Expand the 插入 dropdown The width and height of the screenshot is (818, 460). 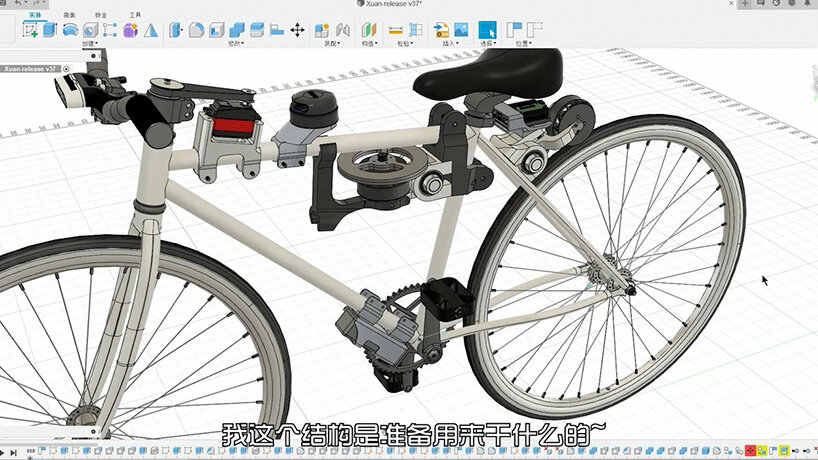pos(450,44)
